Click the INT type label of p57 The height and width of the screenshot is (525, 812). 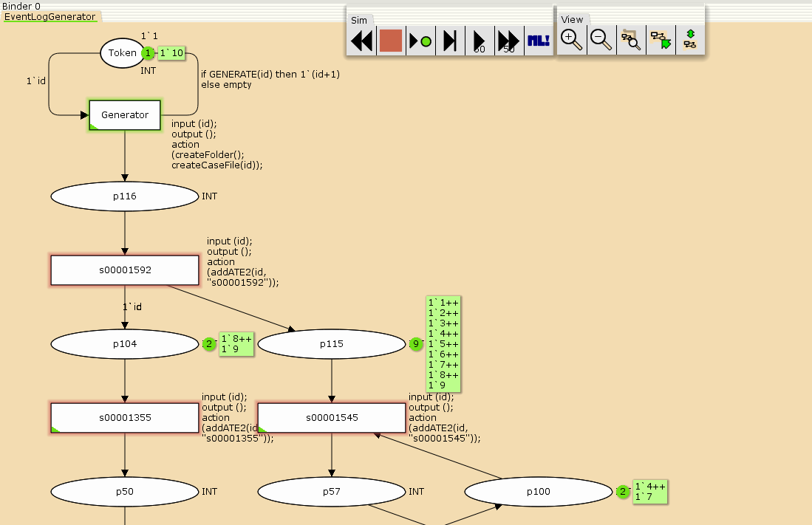coord(417,491)
